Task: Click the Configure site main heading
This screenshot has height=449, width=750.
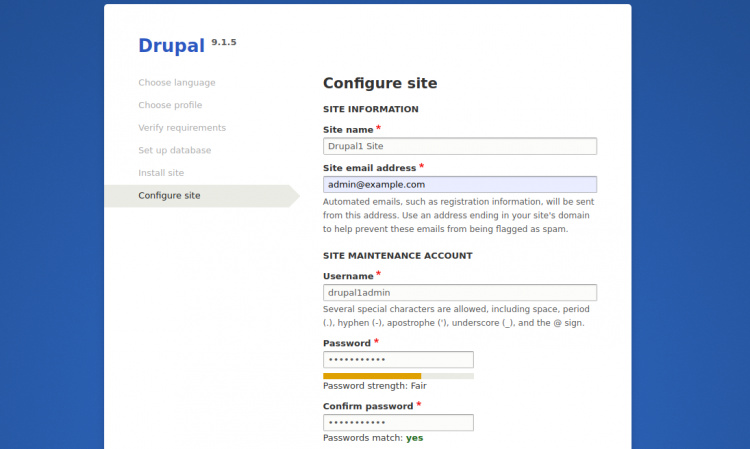Action: pos(380,83)
